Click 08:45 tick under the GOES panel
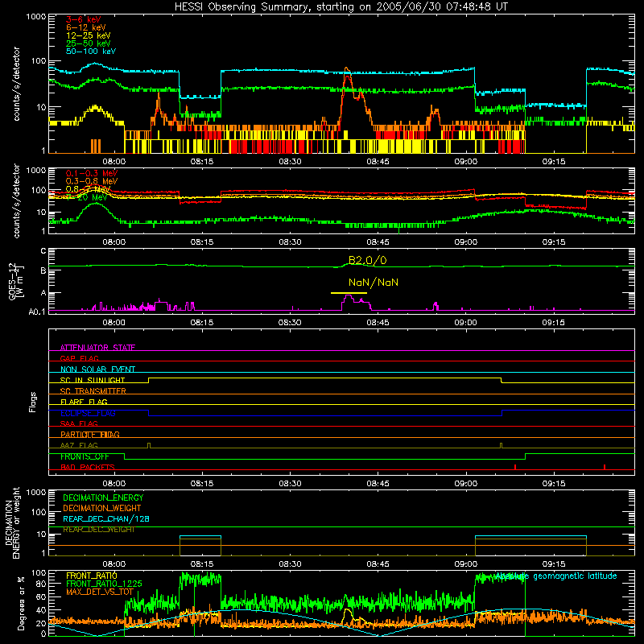Screen dimensions: 644x644 378,323
